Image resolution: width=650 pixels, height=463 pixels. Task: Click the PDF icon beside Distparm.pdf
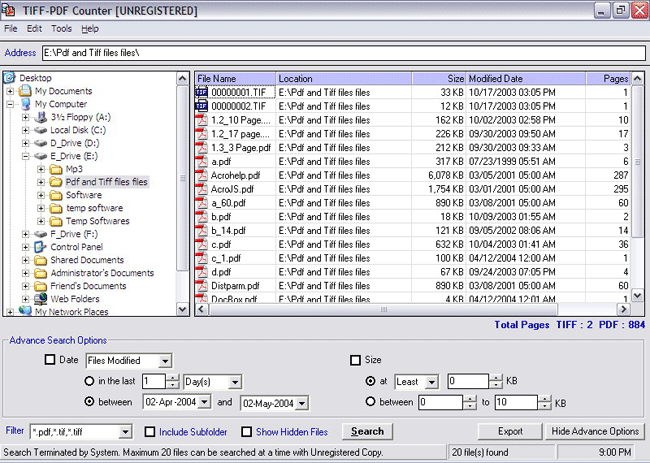pos(201,285)
